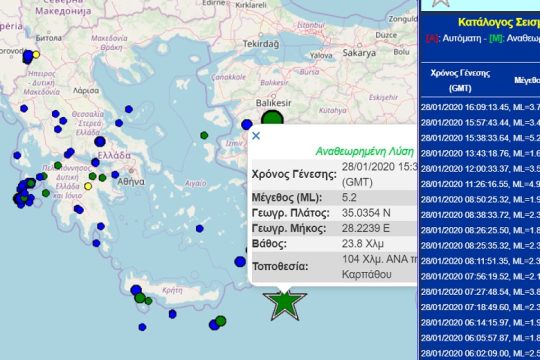The image size is (540, 360).
Task: Click the blue circle directly south of Κρήτη label
Action: coord(173,314)
